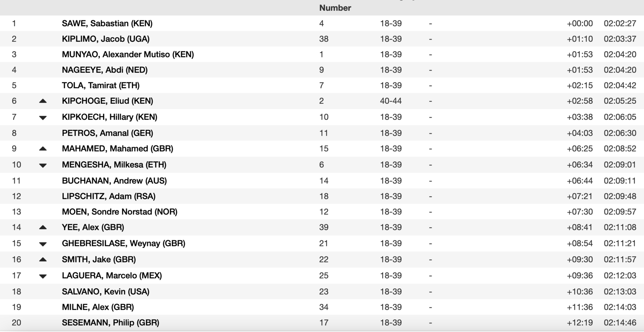The height and width of the screenshot is (332, 644).
Task: Click the up arrow beside KIPCHOGE, Eliud
Action: click(x=43, y=101)
